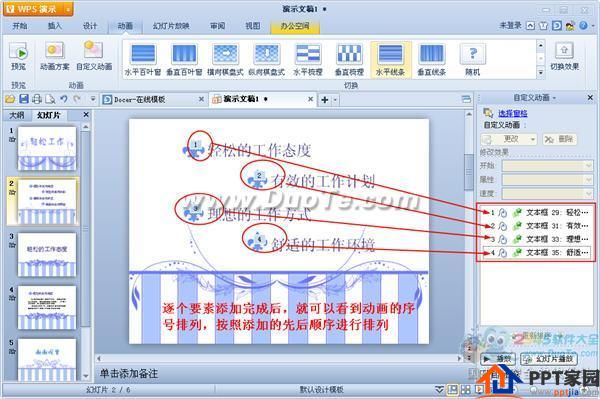Add a new document tab with plus icon

pyautogui.click(x=324, y=100)
